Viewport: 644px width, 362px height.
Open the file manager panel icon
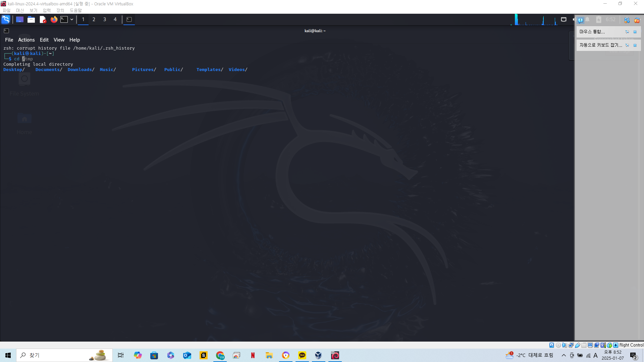point(31,19)
